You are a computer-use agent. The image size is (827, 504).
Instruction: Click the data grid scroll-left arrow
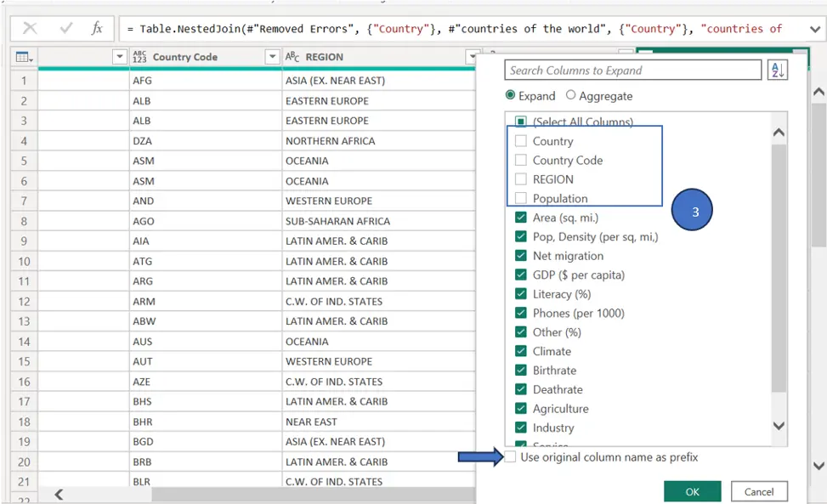[x=59, y=495]
